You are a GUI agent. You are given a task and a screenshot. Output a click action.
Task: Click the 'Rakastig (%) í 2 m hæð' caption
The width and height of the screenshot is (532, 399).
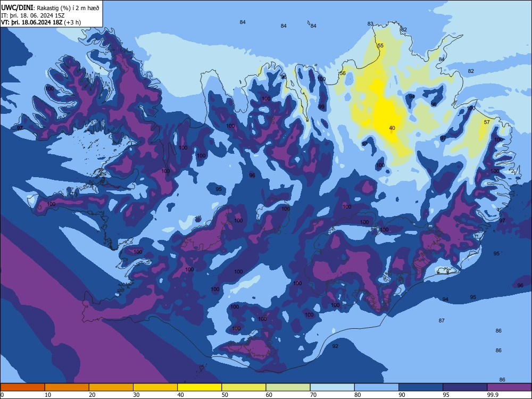68,8
